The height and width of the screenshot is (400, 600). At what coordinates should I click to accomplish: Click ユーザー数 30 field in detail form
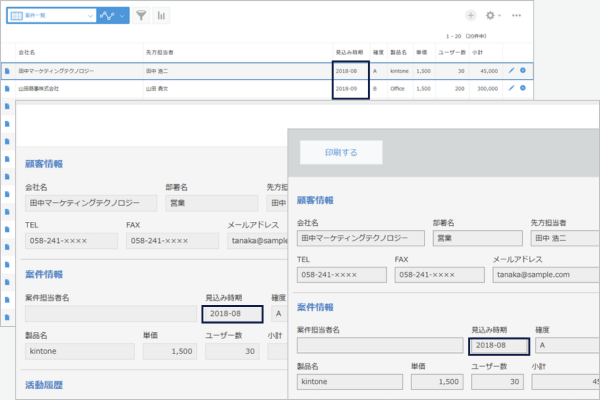[x=232, y=351]
